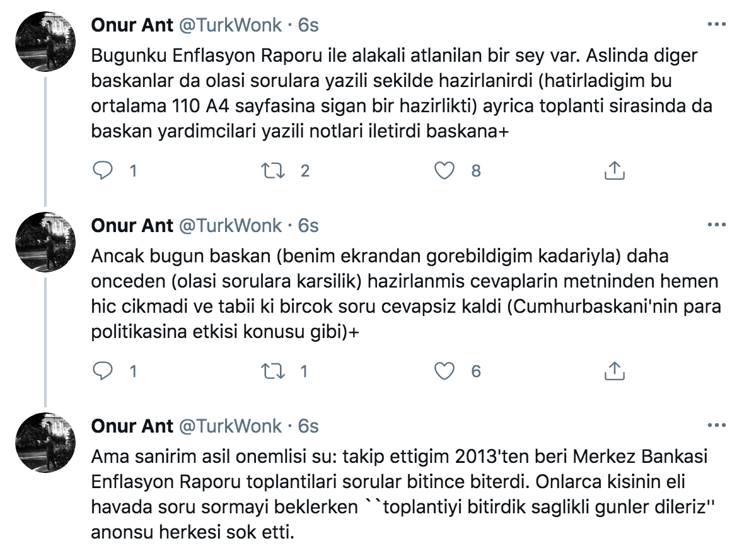Open the third tweet's 6s timestamp
Image resolution: width=749 pixels, height=560 pixels.
coord(308,426)
